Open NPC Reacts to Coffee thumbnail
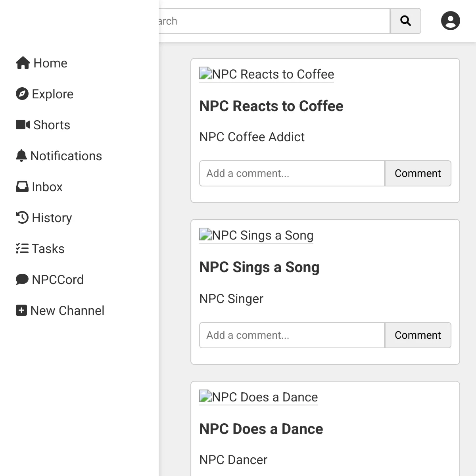The width and height of the screenshot is (476, 476). coord(267,74)
